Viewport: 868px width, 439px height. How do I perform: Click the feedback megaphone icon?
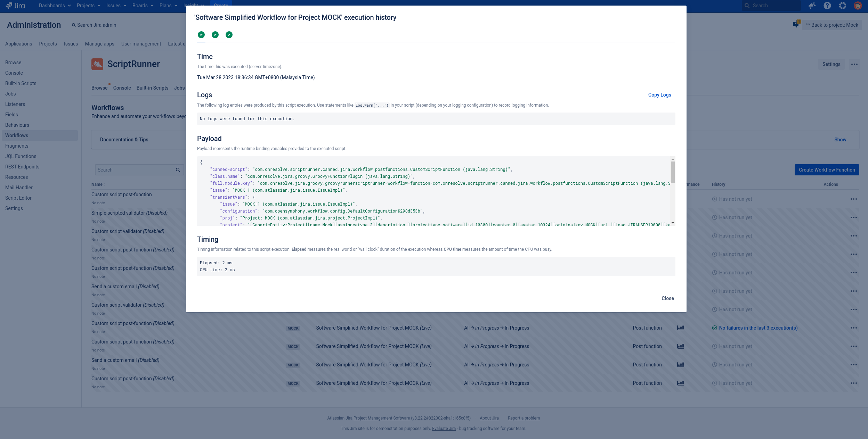[812, 6]
